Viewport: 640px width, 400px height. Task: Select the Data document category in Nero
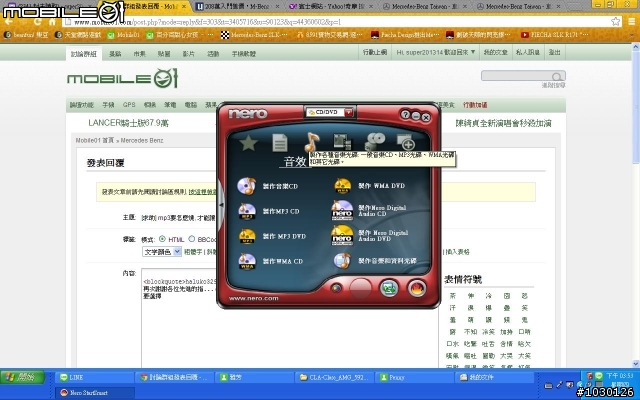(280, 143)
